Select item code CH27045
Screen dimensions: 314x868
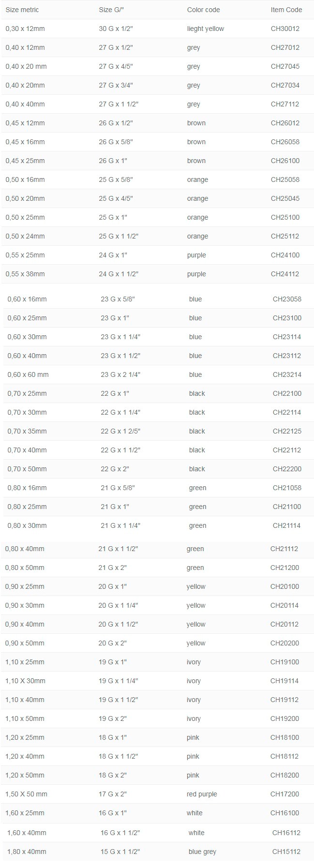[x=285, y=66]
